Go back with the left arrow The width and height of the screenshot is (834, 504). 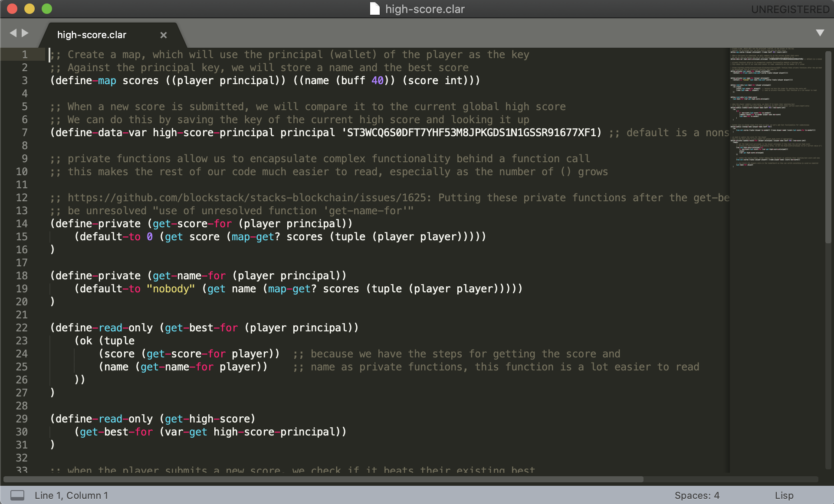pos(13,33)
